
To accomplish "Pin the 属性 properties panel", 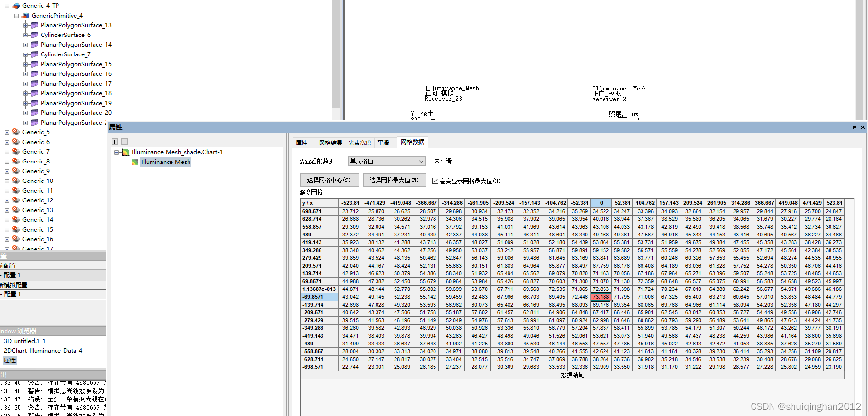I will coord(854,127).
